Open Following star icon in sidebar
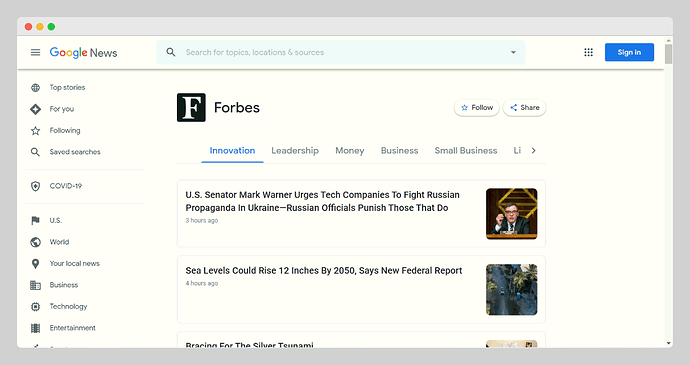This screenshot has height=365, width=690. (x=35, y=131)
